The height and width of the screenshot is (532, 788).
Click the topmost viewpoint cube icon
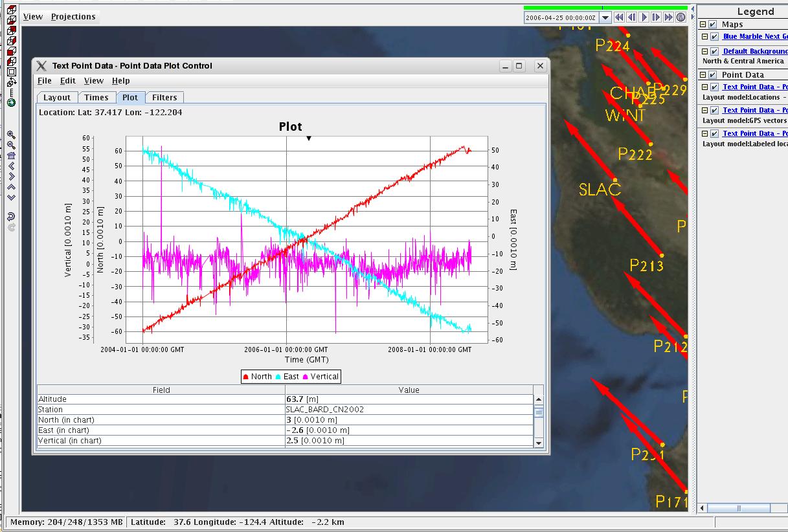click(11, 11)
